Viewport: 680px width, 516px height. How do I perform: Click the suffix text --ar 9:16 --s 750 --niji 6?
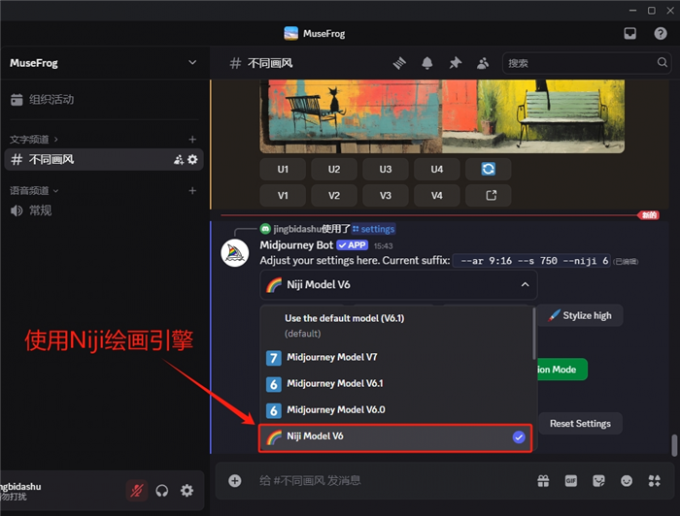click(x=531, y=261)
